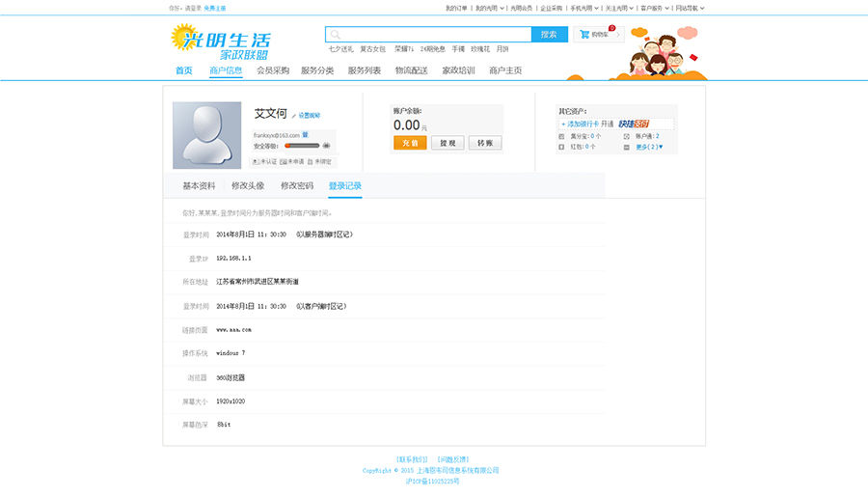Open the 客户服务 dropdown menu
Viewport: 868px width, 497px height.
point(654,8)
